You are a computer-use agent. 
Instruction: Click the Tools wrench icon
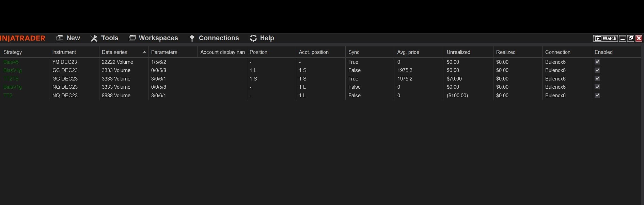94,38
